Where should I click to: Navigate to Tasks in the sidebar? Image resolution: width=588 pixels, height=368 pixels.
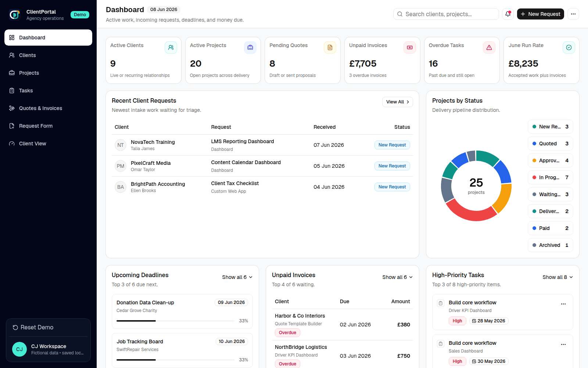click(48, 91)
